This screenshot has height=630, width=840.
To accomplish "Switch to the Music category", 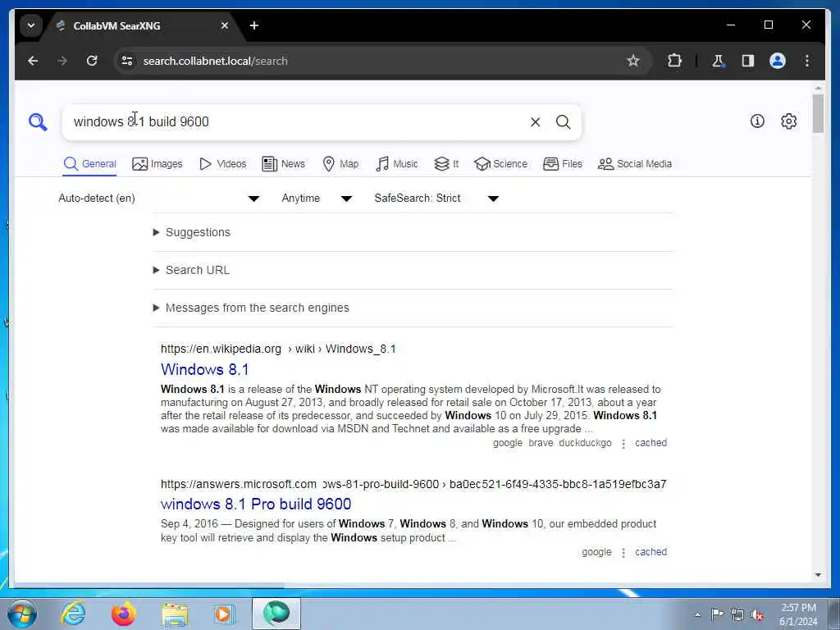I will [397, 164].
